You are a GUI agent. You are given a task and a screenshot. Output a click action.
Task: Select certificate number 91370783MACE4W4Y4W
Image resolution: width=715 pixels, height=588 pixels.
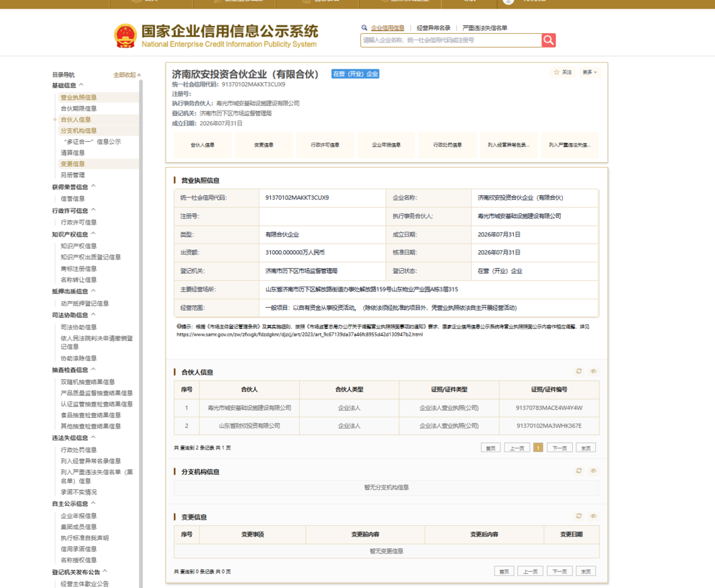(549, 408)
